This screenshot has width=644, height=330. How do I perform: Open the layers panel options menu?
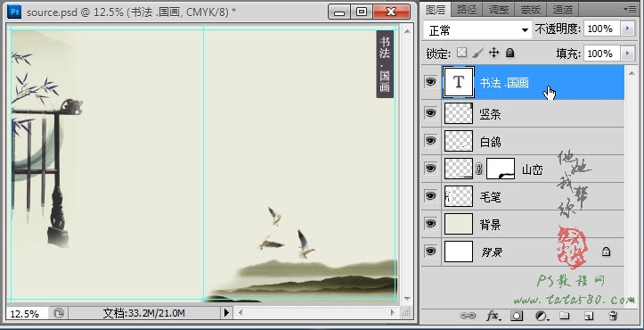pyautogui.click(x=629, y=9)
